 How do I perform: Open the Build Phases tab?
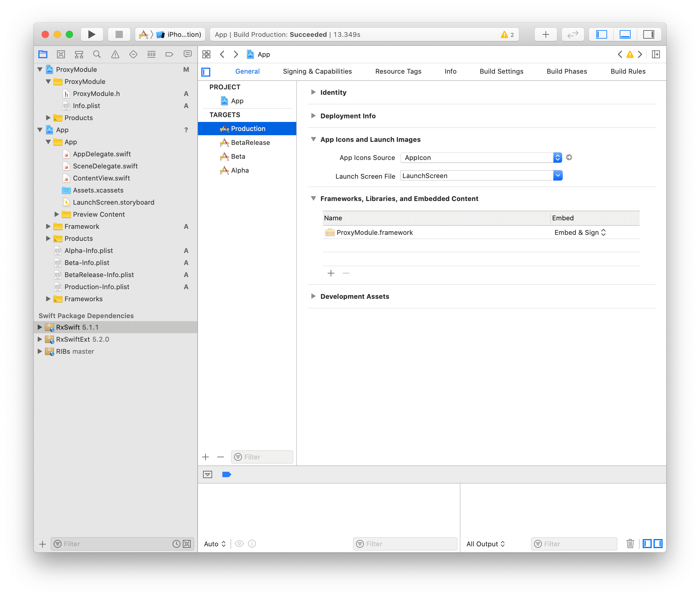pos(567,71)
